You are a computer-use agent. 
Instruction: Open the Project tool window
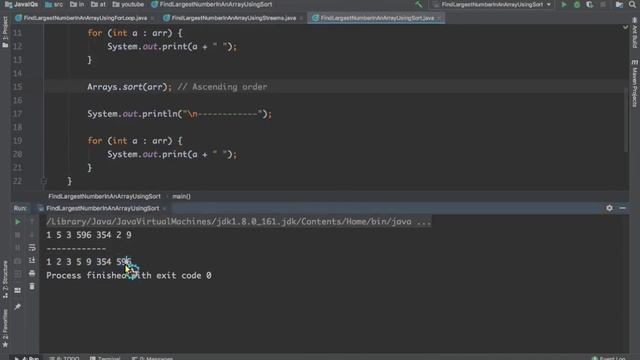tap(5, 33)
